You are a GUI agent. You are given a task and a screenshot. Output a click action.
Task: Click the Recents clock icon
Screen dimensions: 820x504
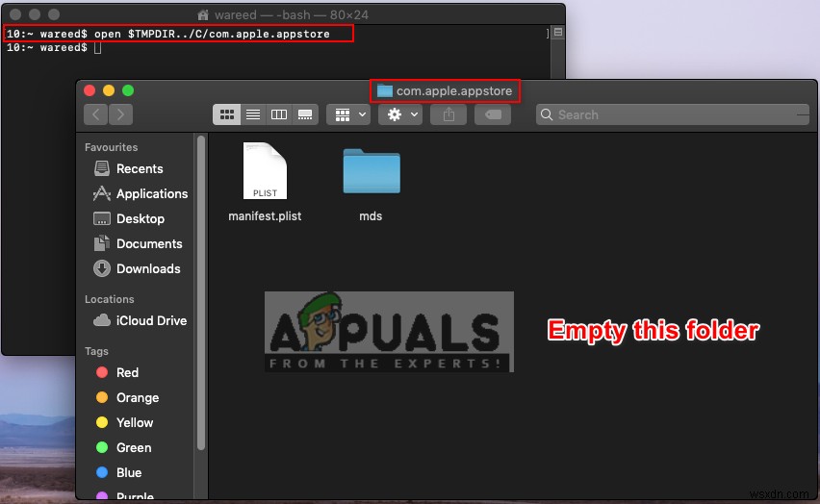(x=102, y=168)
